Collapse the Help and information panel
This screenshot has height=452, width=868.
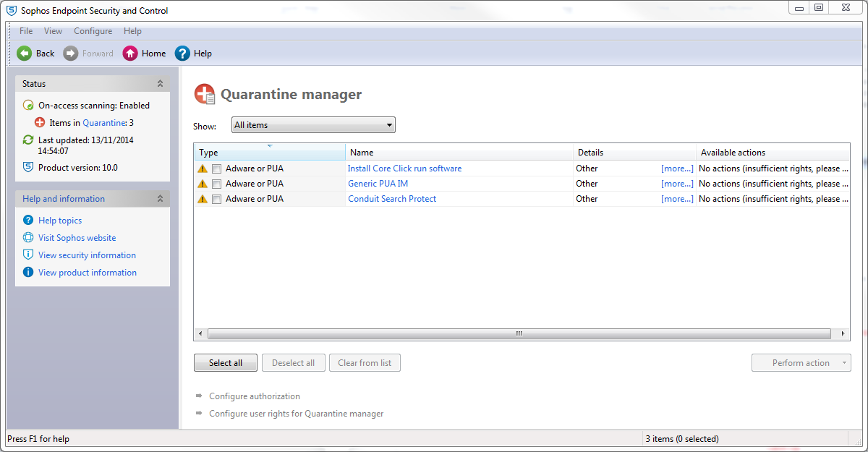tap(161, 199)
